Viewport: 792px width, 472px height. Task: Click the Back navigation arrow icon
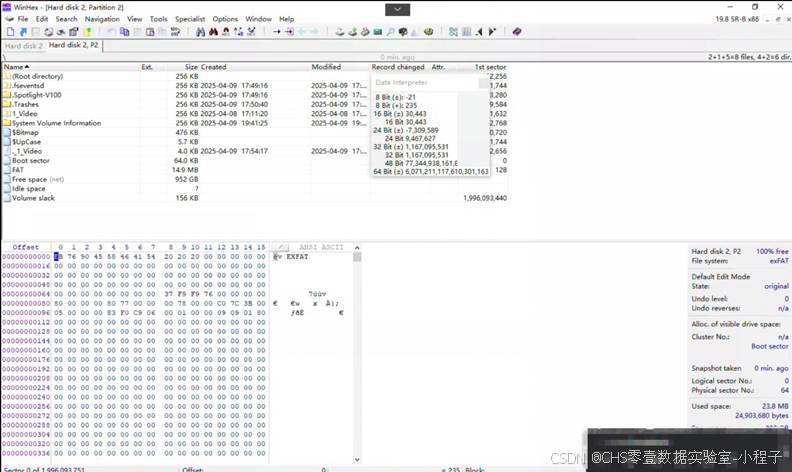302,31
